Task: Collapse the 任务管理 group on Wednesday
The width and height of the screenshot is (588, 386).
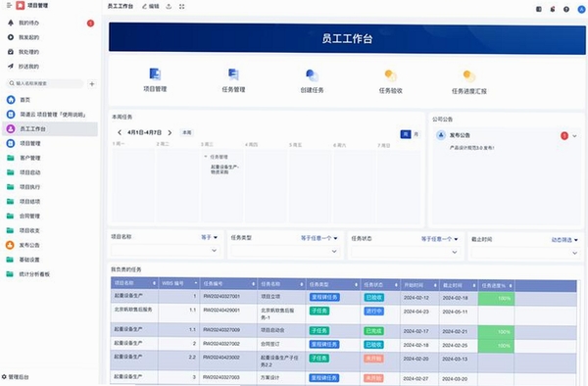Action: click(x=206, y=157)
